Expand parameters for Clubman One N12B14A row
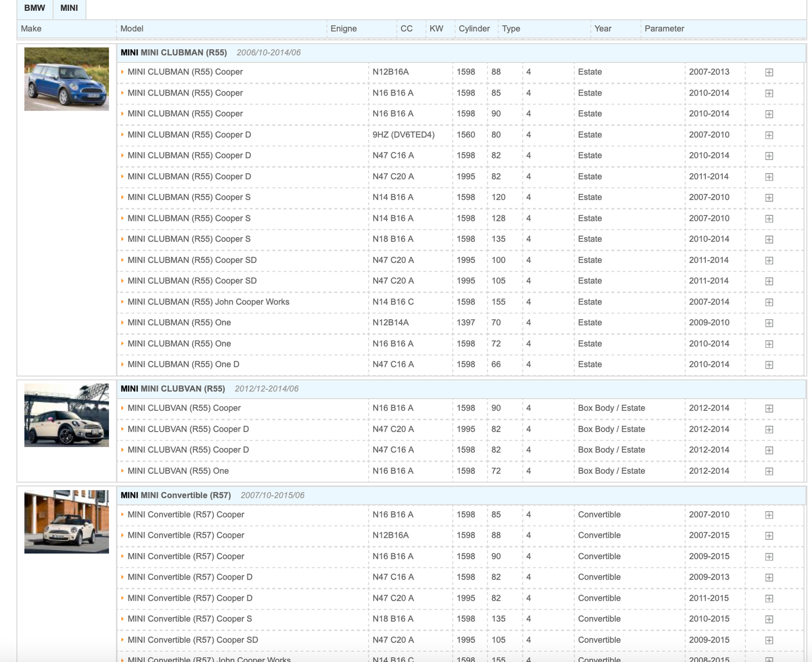Image resolution: width=812 pixels, height=662 pixels. click(x=769, y=323)
